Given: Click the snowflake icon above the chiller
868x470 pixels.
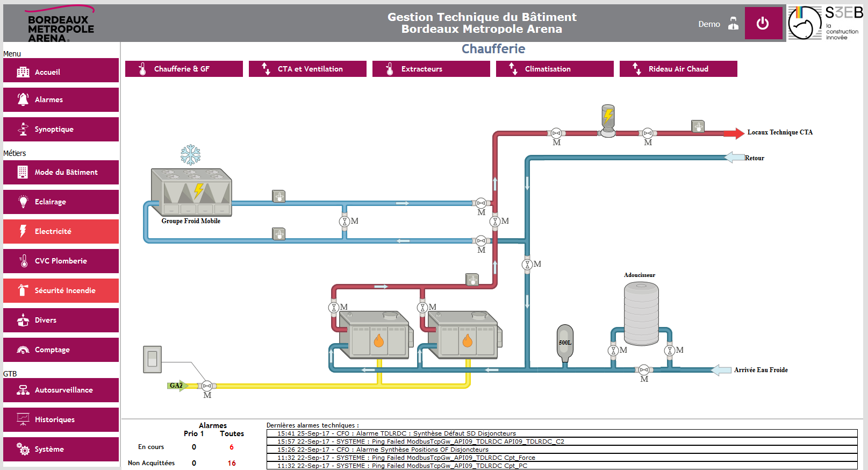Looking at the screenshot, I should (190, 155).
